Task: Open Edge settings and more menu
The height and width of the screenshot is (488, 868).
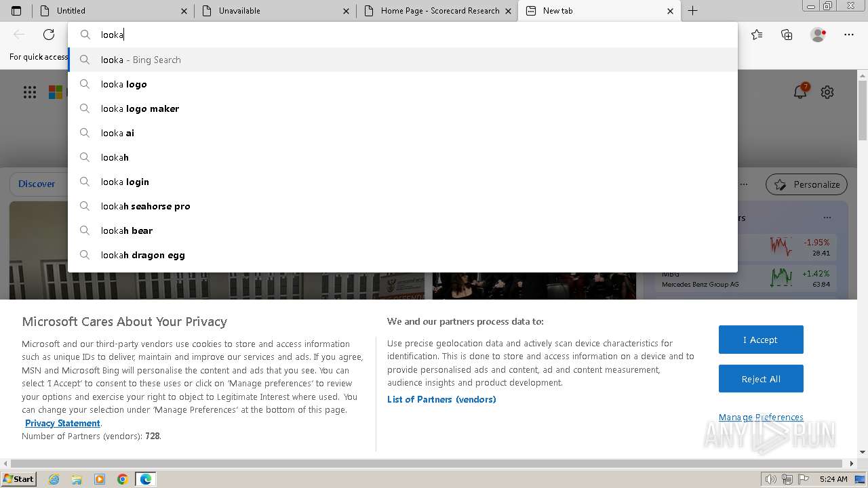Action: (x=849, y=35)
